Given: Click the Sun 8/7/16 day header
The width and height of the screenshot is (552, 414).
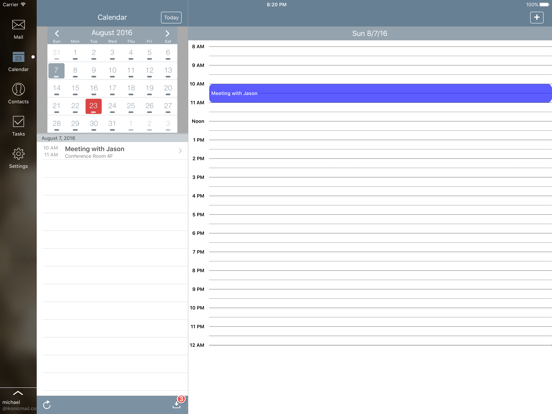Looking at the screenshot, I should point(370,33).
